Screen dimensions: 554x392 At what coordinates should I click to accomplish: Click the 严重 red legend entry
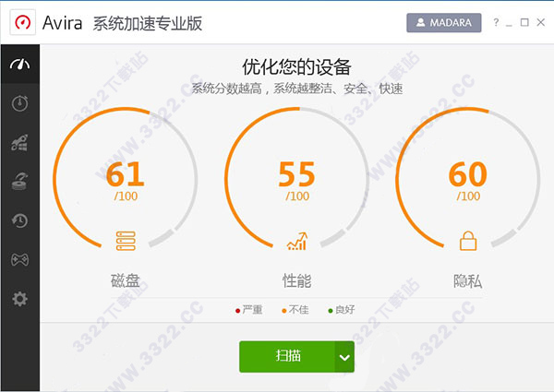pyautogui.click(x=248, y=310)
